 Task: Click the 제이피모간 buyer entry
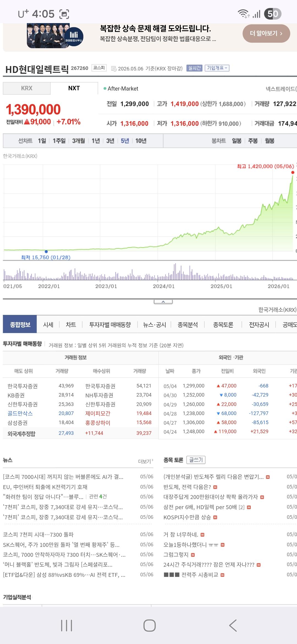[98, 413]
